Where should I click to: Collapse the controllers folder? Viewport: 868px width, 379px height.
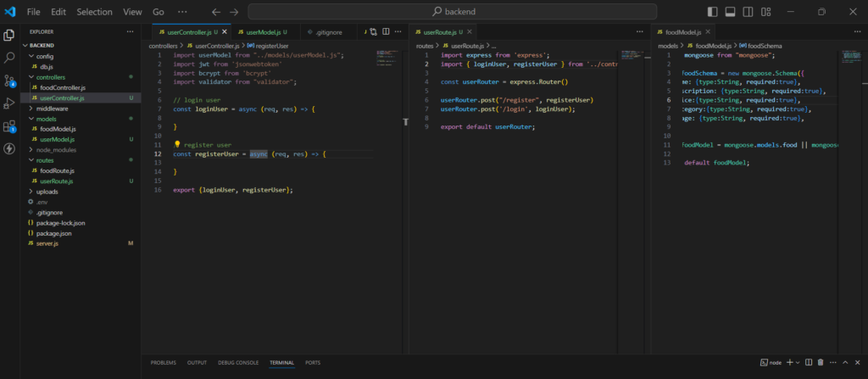pyautogui.click(x=51, y=77)
